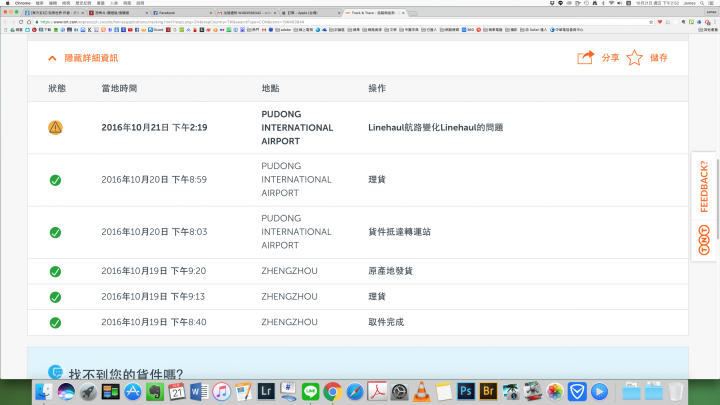Open System Preferences from the dock
The width and height of the screenshot is (720, 405).
coord(399,392)
